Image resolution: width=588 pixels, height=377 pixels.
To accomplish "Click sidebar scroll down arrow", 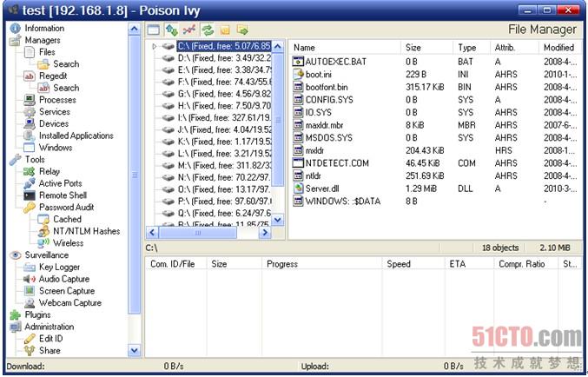I will tap(134, 351).
